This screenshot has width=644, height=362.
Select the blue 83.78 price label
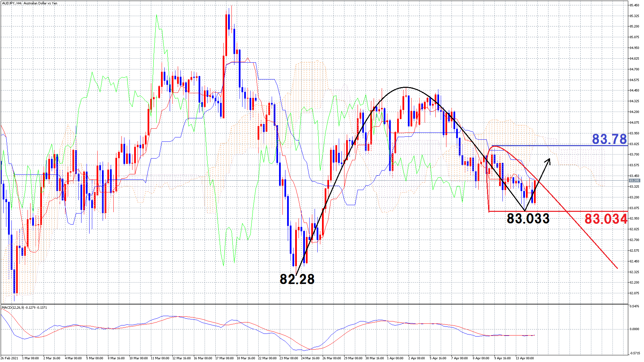coord(609,139)
